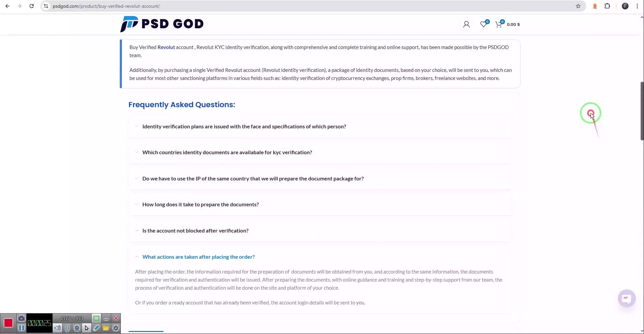Reload the current page

coord(32,6)
